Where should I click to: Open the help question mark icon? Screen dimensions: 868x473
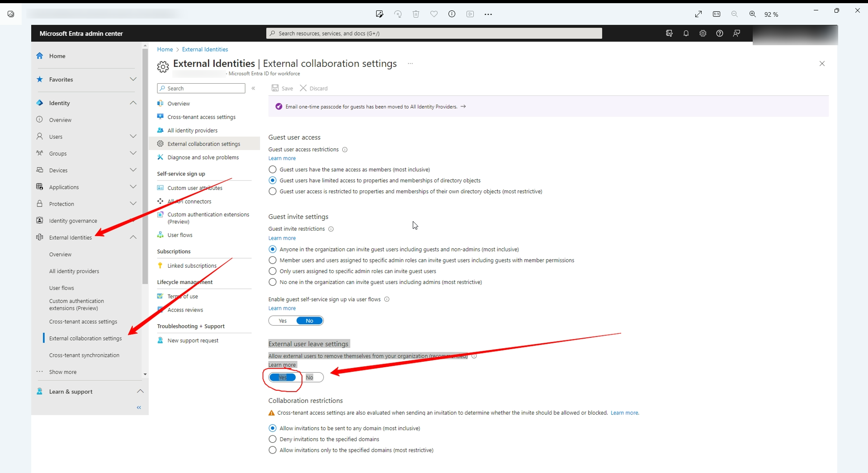coord(720,33)
